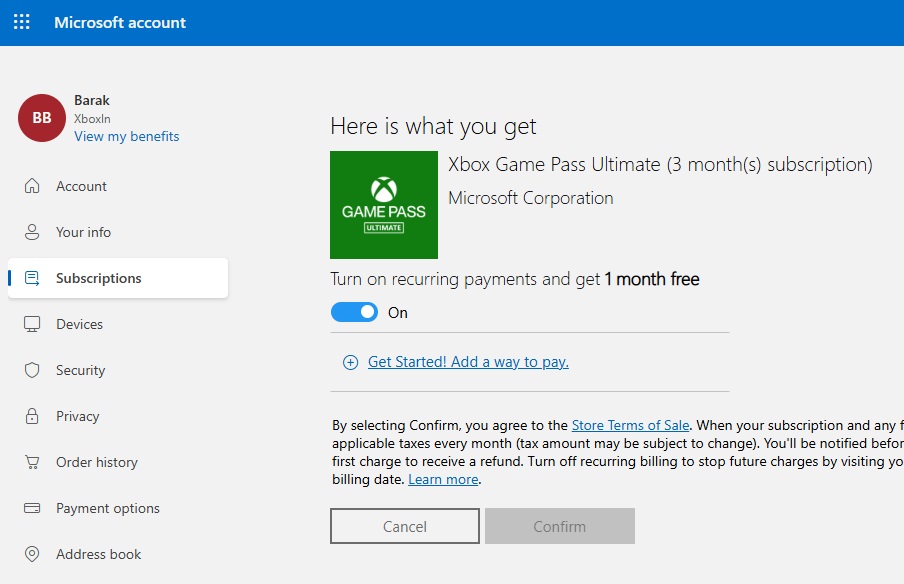The height and width of the screenshot is (584, 904).
Task: Click the Devices monitor icon
Action: coord(32,324)
